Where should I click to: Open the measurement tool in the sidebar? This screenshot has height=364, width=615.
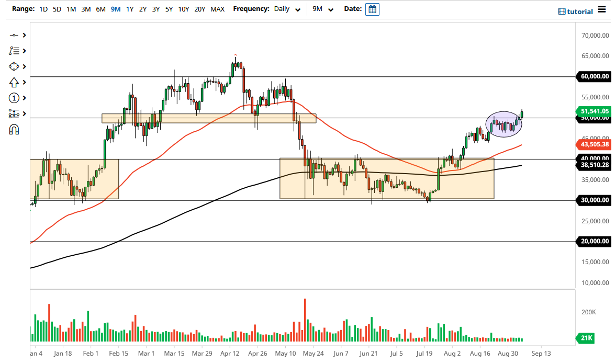(14, 113)
